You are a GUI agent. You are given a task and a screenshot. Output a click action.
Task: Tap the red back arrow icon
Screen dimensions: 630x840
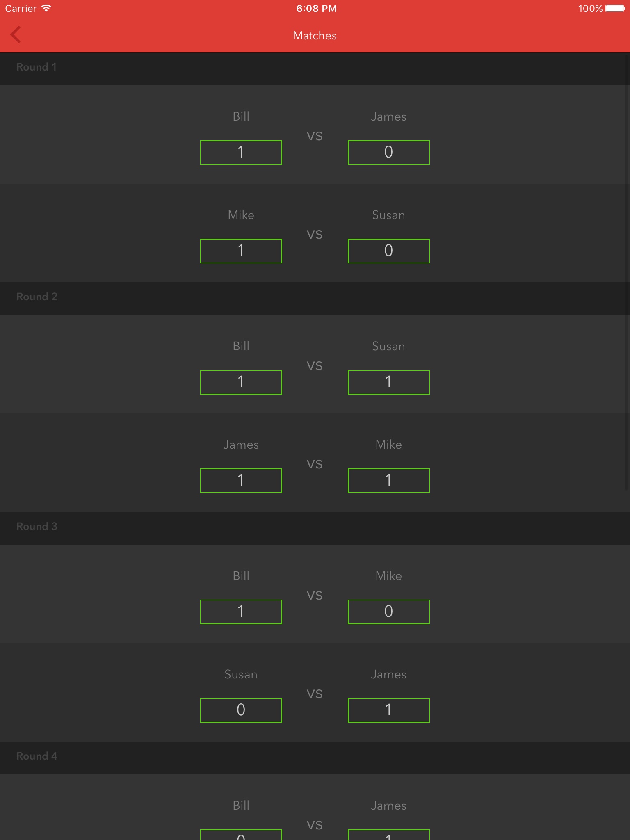coord(16,35)
